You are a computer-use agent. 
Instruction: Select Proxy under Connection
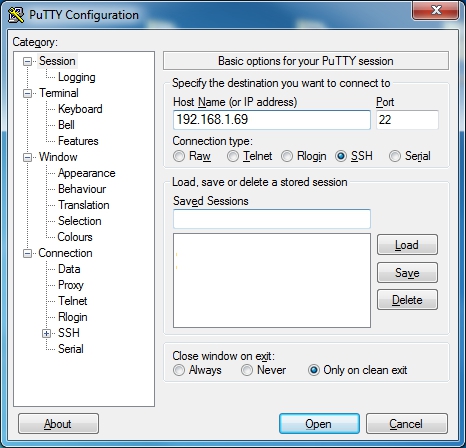coord(71,285)
